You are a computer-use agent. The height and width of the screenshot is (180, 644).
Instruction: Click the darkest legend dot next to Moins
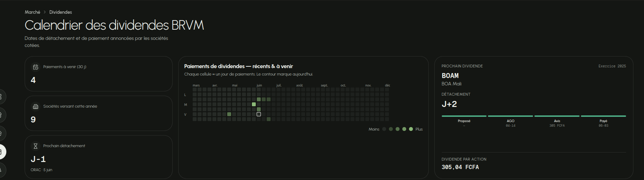pos(384,129)
